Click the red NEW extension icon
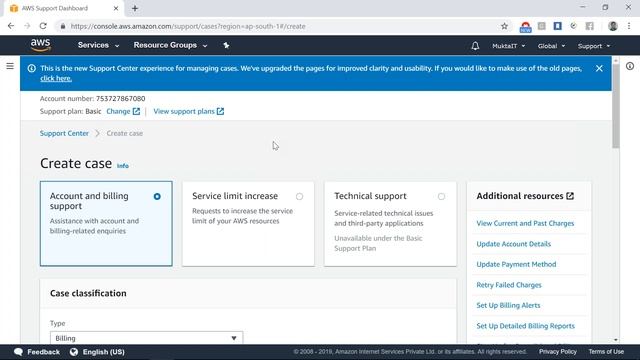 [x=525, y=27]
